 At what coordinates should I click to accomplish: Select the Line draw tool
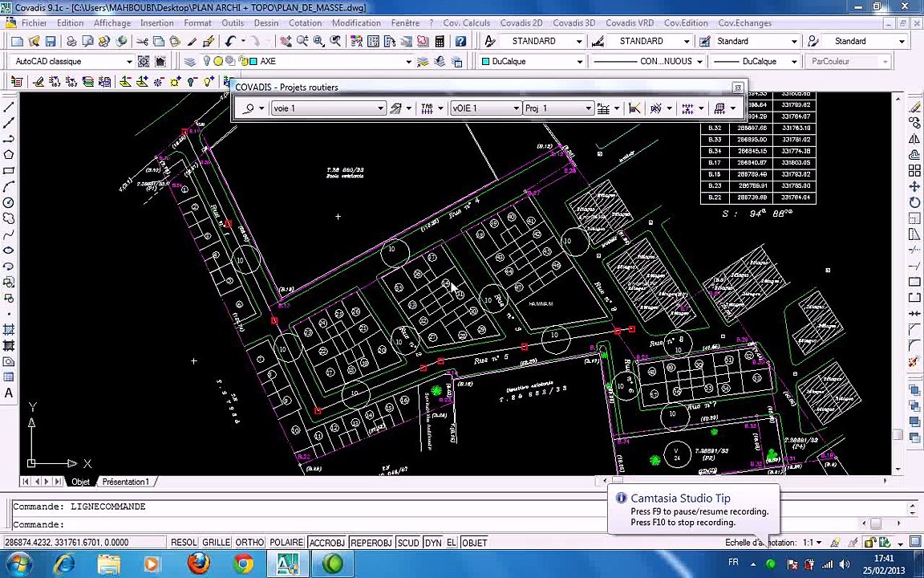click(8, 108)
